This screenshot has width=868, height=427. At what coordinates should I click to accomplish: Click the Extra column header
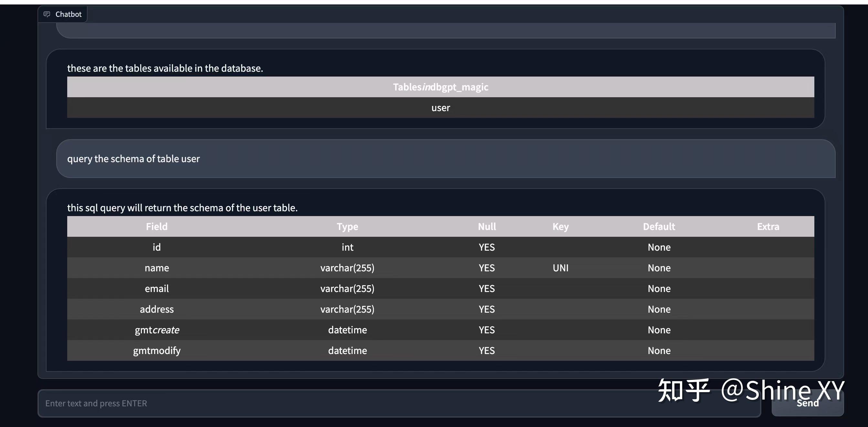pos(768,226)
